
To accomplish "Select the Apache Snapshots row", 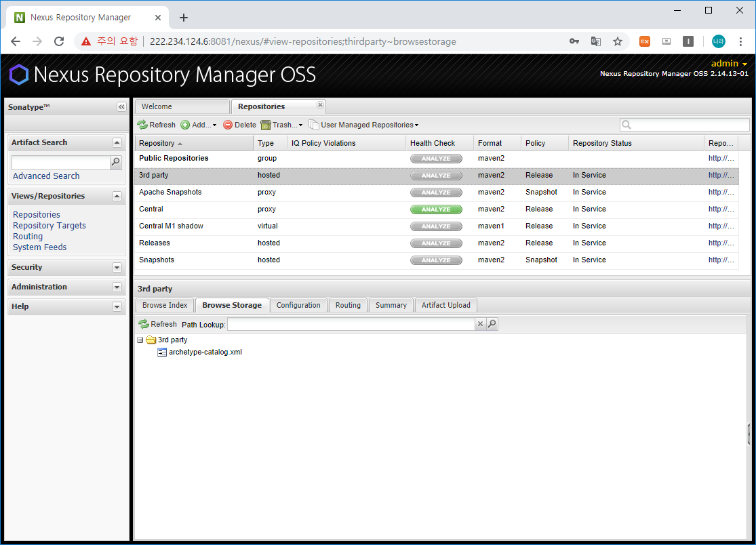I will point(437,193).
